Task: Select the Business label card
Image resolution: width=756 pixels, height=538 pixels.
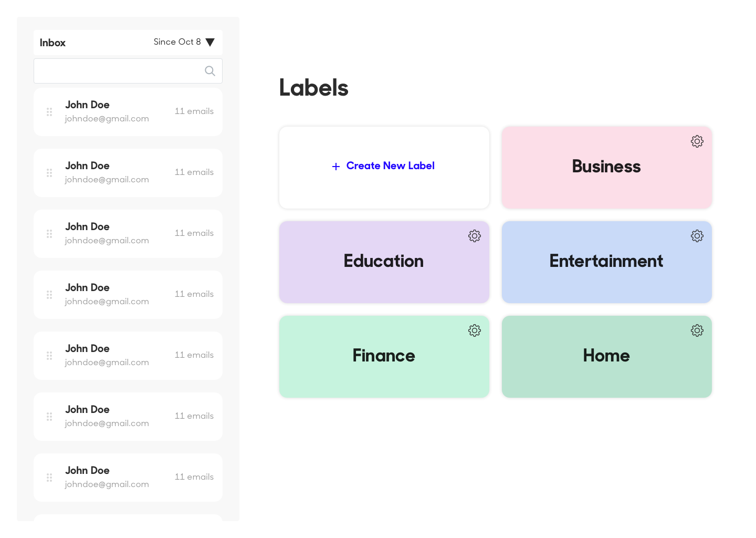Action: coord(607,168)
